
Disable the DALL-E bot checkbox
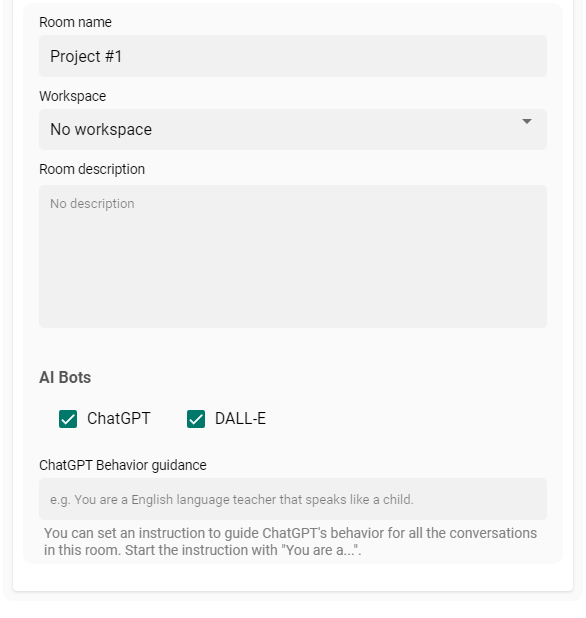[x=196, y=419]
